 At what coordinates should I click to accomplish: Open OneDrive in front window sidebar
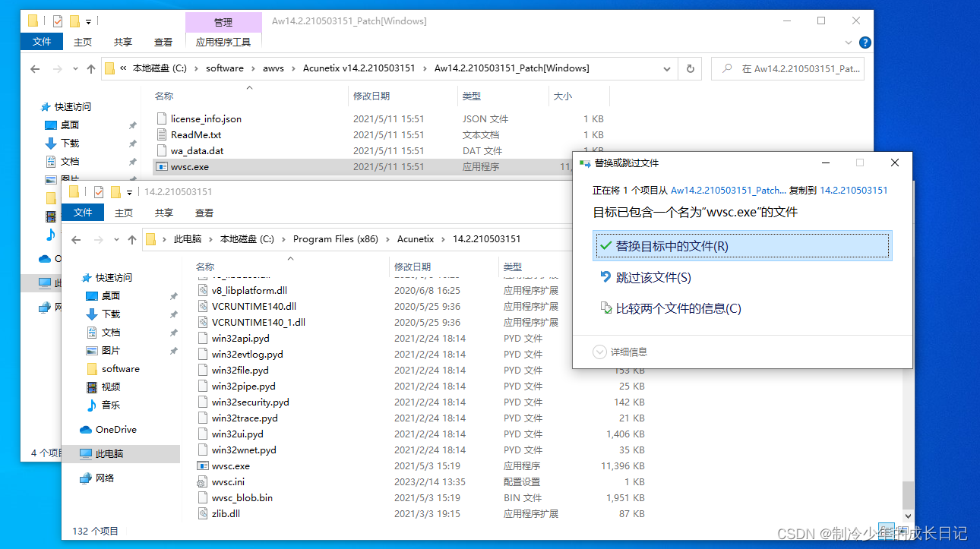tap(116, 429)
